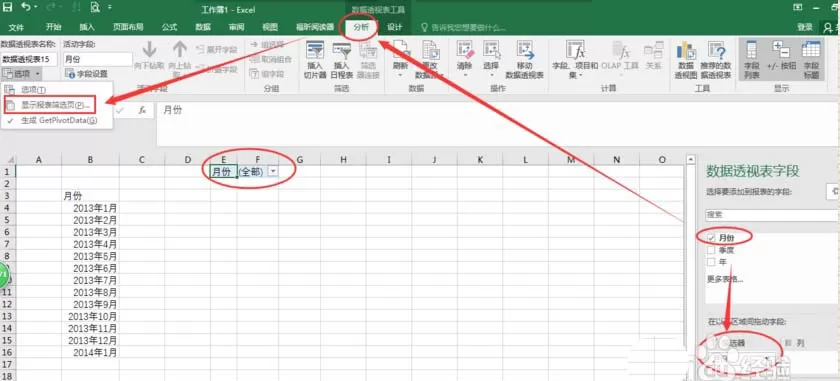Select the cell with 2013年10月
The image size is (840, 381).
tap(91, 316)
